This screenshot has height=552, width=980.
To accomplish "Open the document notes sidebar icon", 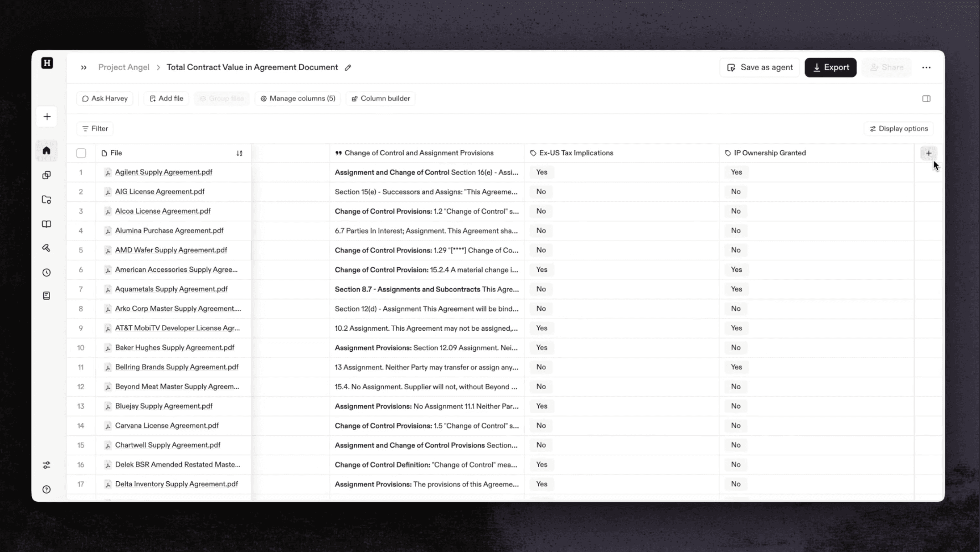I will click(46, 296).
